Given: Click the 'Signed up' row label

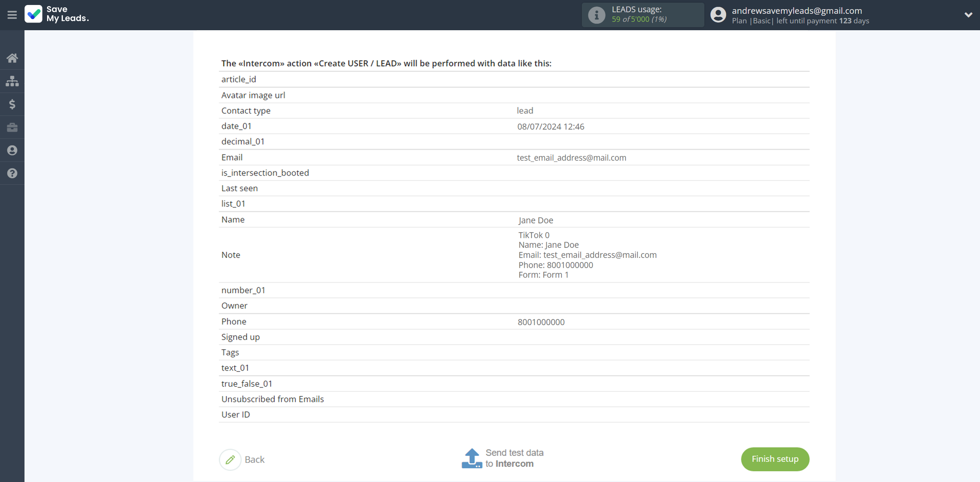Looking at the screenshot, I should [x=240, y=337].
